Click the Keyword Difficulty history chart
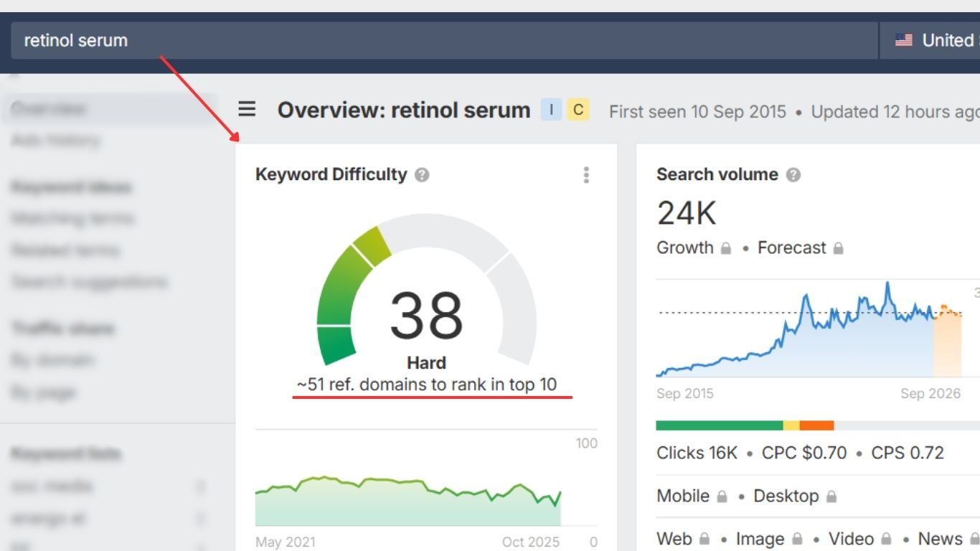The height and width of the screenshot is (551, 980). [407, 499]
